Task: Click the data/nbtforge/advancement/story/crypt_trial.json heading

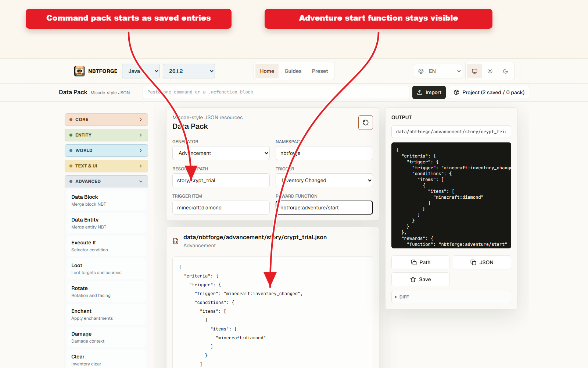Action: tap(255, 237)
